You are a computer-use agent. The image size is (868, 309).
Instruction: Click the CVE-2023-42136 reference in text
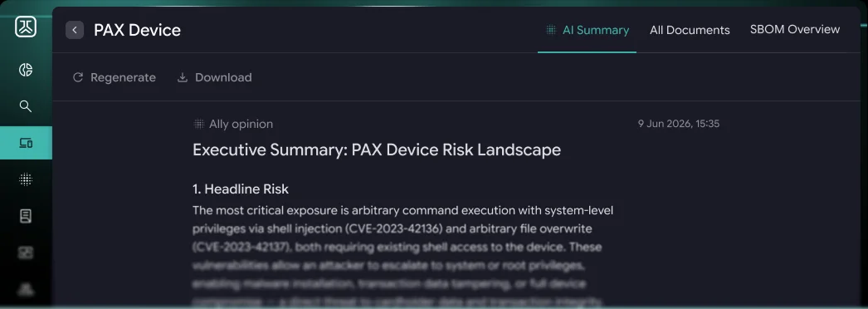[394, 228]
